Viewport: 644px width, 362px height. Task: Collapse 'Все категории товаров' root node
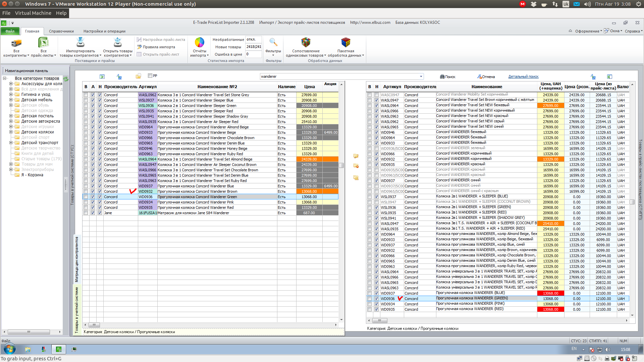coord(5,78)
